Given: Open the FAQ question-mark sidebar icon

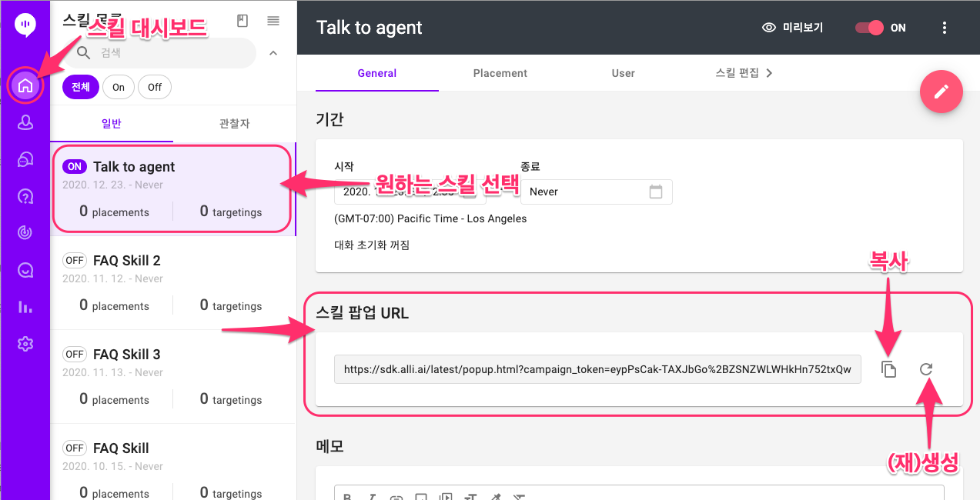Looking at the screenshot, I should [25, 196].
